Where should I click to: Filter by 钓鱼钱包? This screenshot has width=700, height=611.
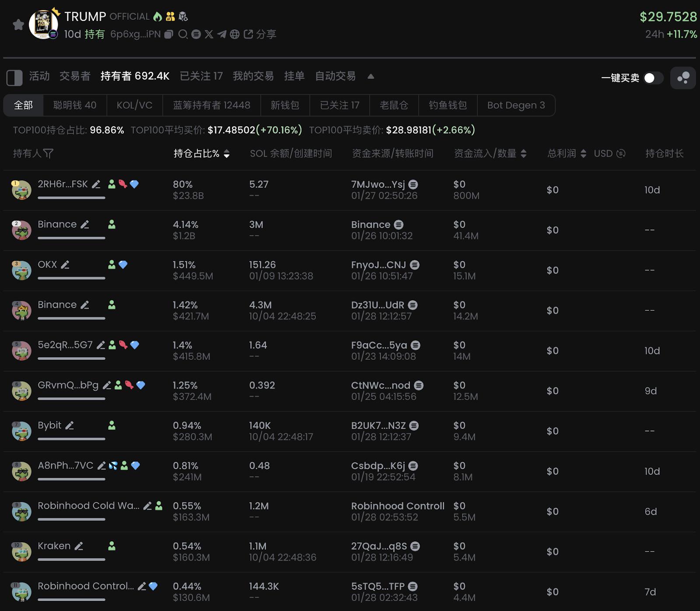(x=448, y=105)
